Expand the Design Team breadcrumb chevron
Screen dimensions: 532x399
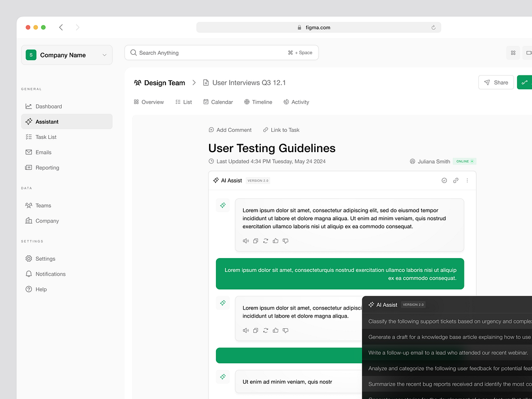pyautogui.click(x=194, y=83)
